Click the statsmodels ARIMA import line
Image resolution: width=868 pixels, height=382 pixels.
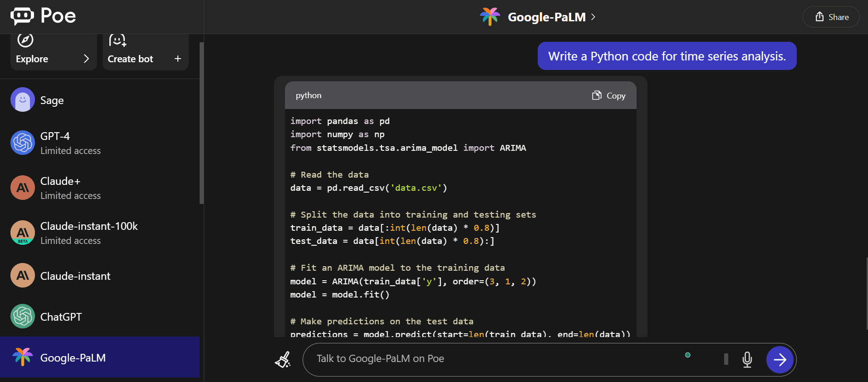[408, 148]
